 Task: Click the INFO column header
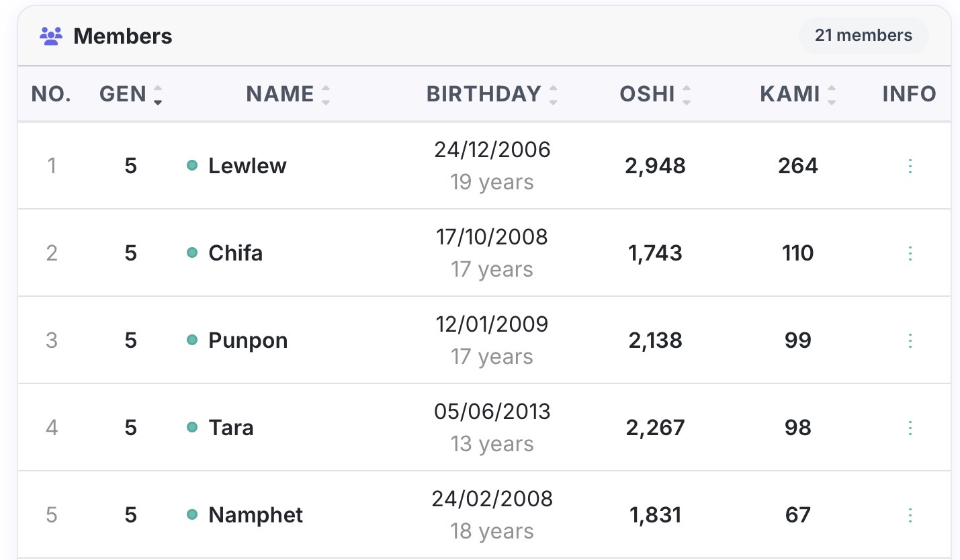[x=910, y=94]
